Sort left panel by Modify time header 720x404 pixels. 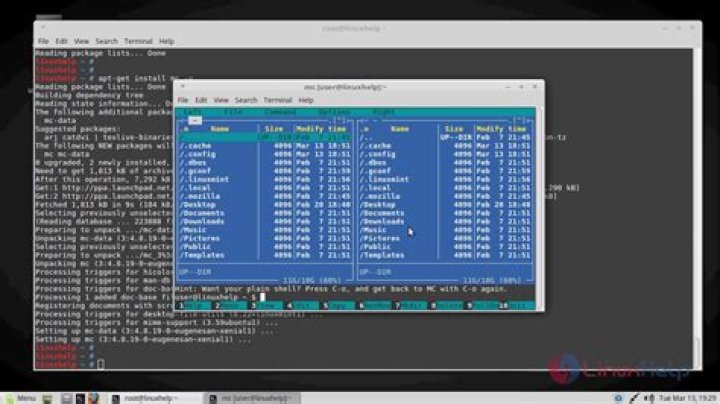[x=321, y=129]
